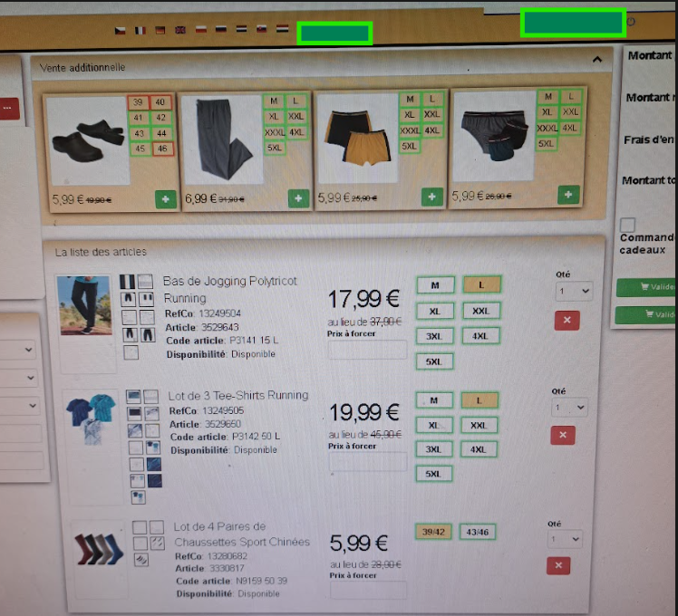This screenshot has height=616, width=678.
Task: Click Code article P3142 50 L text
Action: (x=225, y=437)
